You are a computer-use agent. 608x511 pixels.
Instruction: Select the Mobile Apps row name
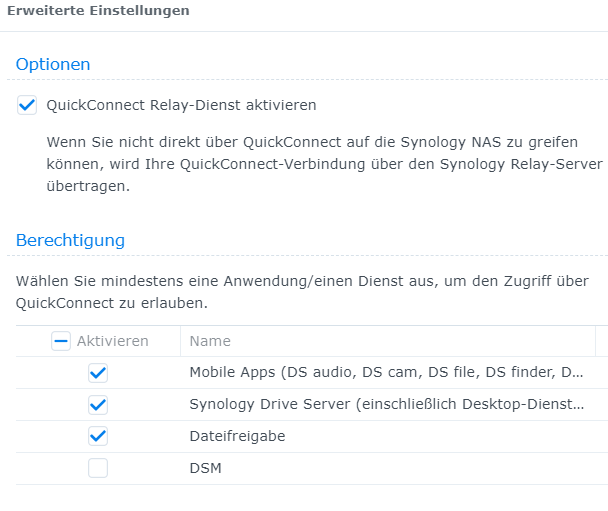tap(386, 373)
